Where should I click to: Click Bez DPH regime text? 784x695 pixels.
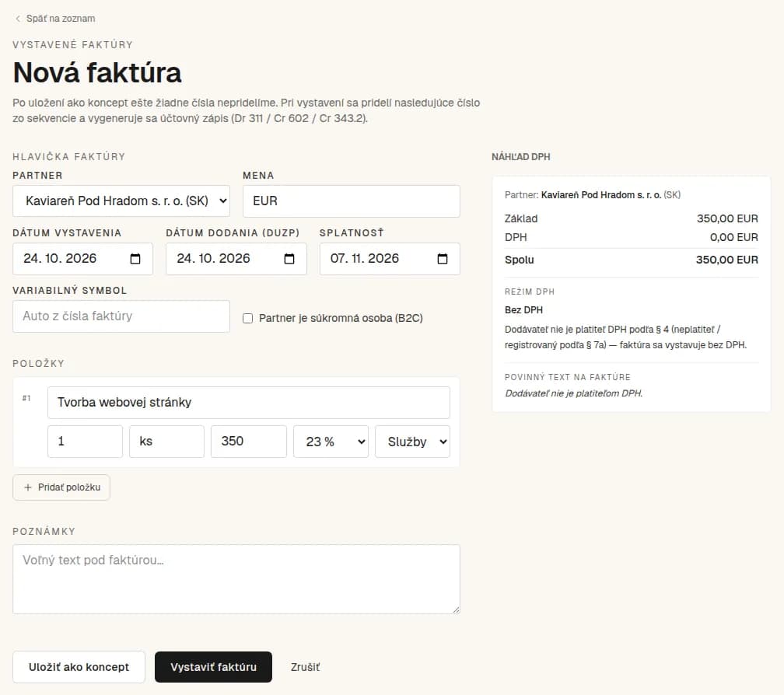[x=523, y=309]
